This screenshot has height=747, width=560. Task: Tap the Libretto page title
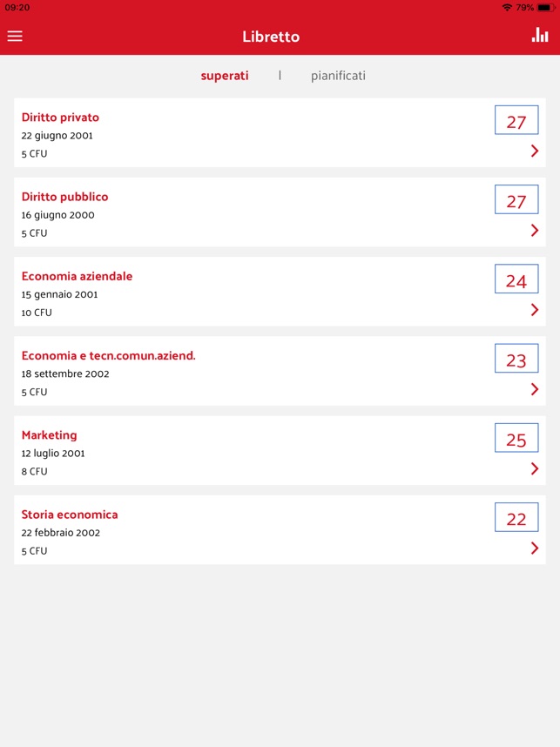[x=271, y=37]
